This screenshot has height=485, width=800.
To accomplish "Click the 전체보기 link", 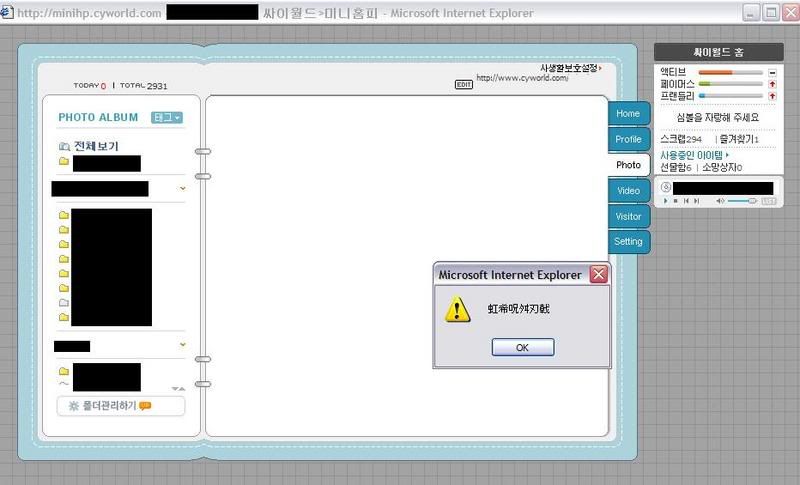I will (96, 146).
